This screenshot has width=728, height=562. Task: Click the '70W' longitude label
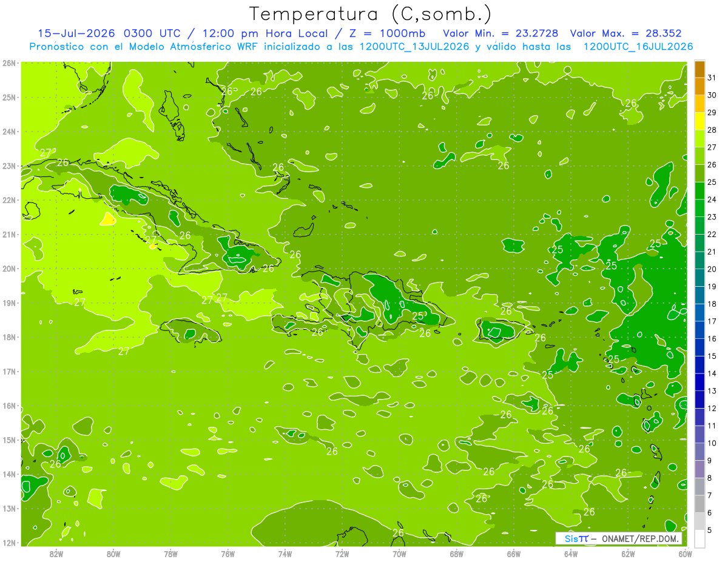coord(399,554)
